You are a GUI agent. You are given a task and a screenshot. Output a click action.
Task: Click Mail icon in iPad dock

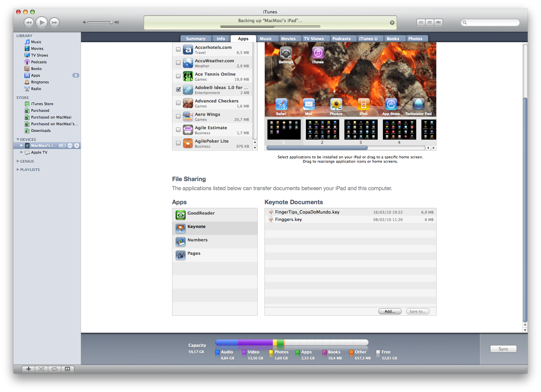pyautogui.click(x=309, y=104)
